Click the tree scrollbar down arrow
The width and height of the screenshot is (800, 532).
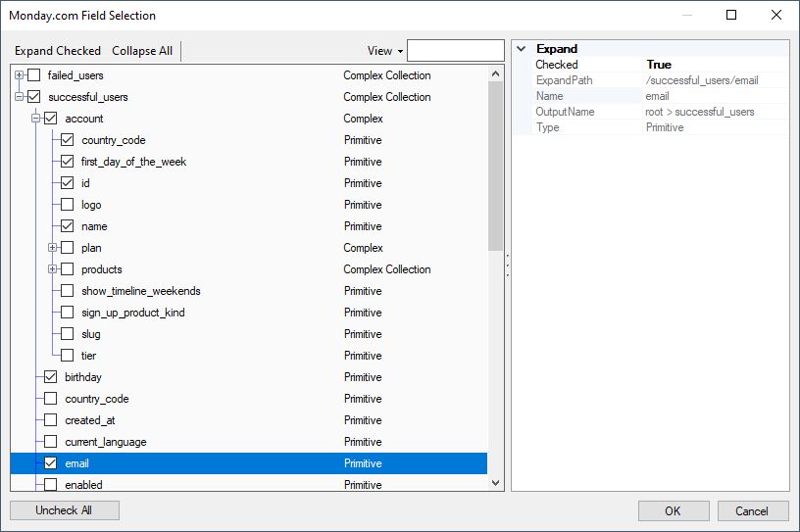pos(495,483)
